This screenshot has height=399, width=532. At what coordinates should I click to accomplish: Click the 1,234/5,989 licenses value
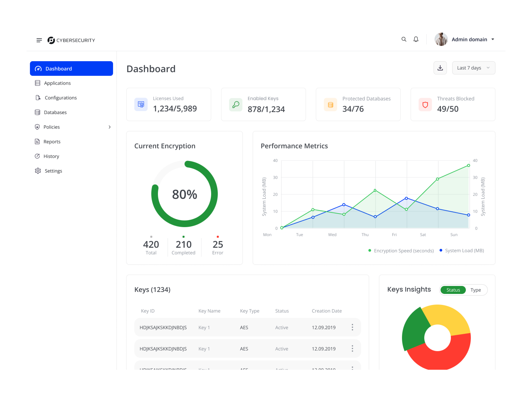click(175, 109)
